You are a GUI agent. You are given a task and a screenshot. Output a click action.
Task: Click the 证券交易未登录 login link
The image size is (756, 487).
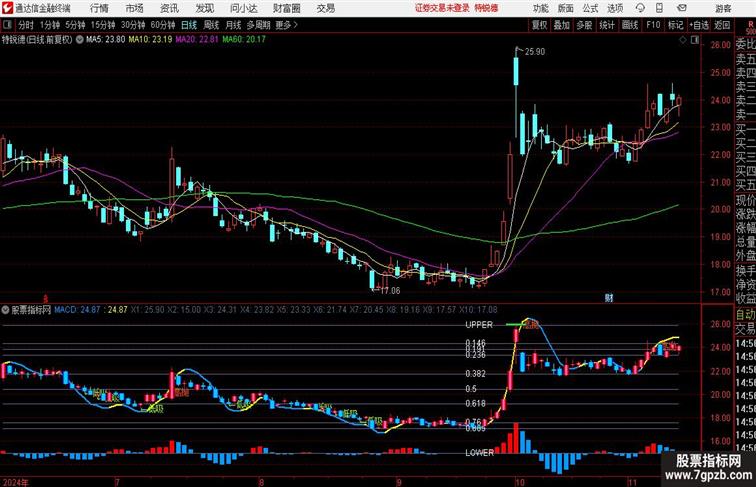click(442, 8)
